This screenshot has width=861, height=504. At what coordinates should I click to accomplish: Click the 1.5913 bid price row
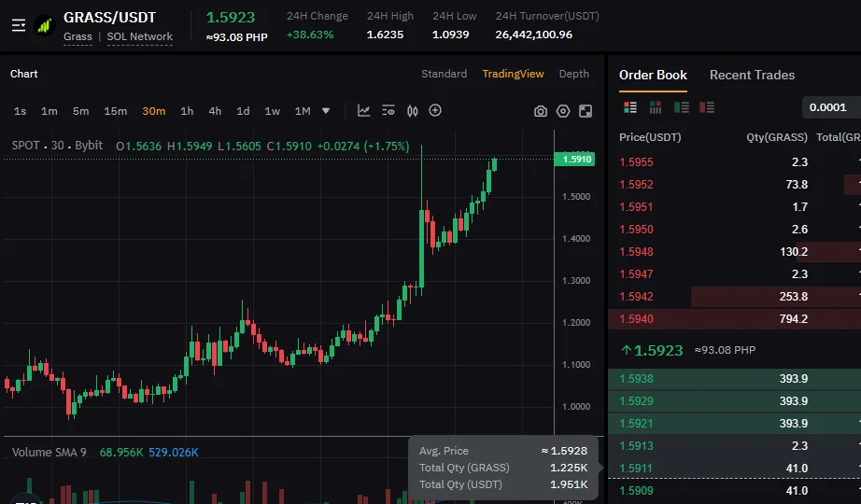click(734, 446)
